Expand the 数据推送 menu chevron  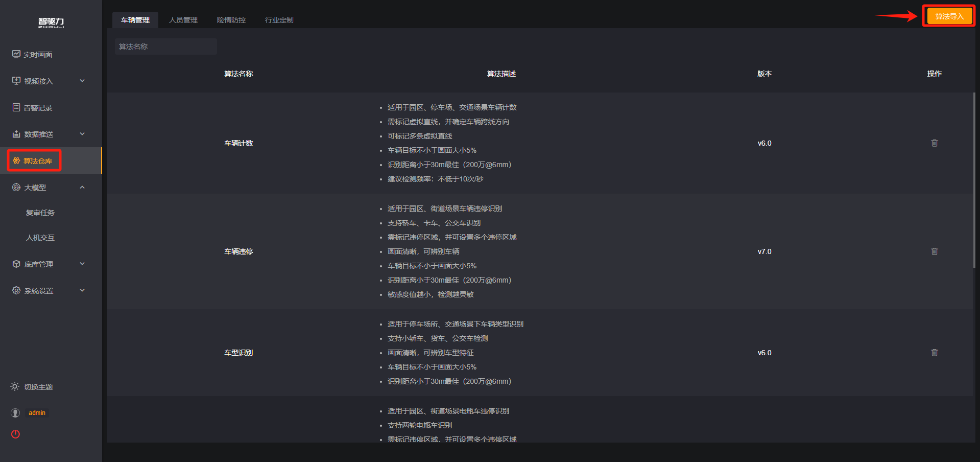(82, 134)
